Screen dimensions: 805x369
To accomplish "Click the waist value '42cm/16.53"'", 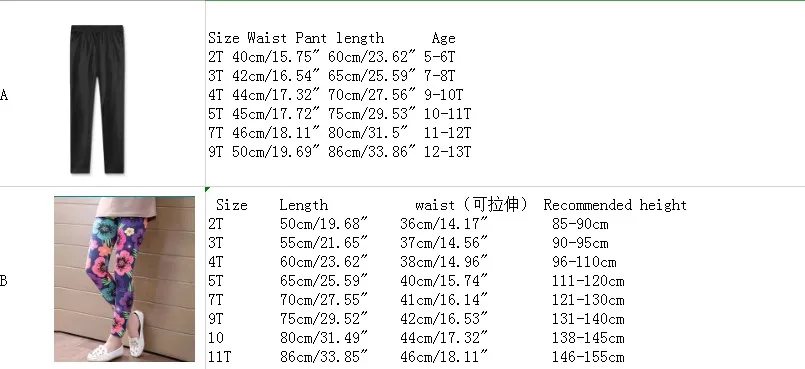I will pyautogui.click(x=444, y=319).
